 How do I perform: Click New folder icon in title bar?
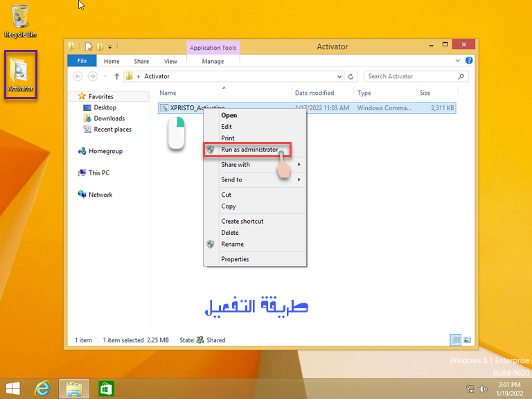100,47
